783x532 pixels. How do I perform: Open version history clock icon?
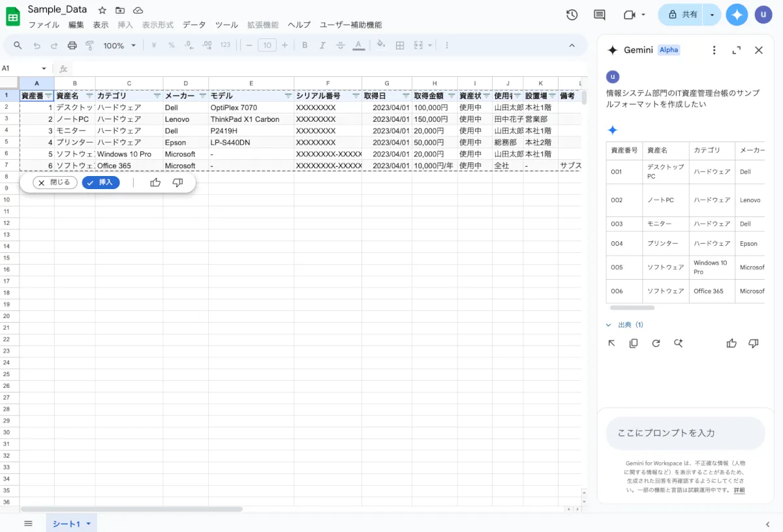[x=572, y=14]
